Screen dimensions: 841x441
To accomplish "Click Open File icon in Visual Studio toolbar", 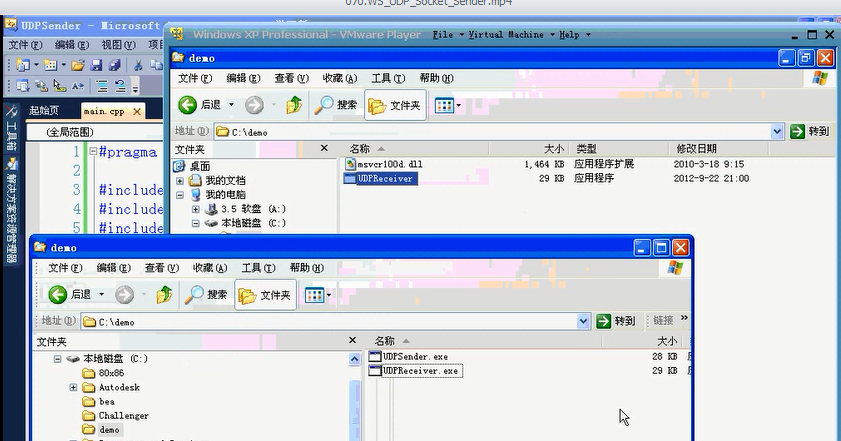I will [x=78, y=65].
